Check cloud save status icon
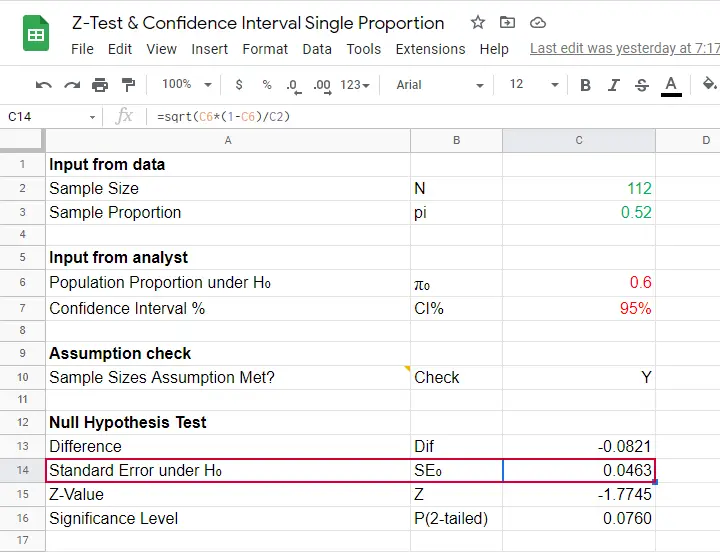 538,23
